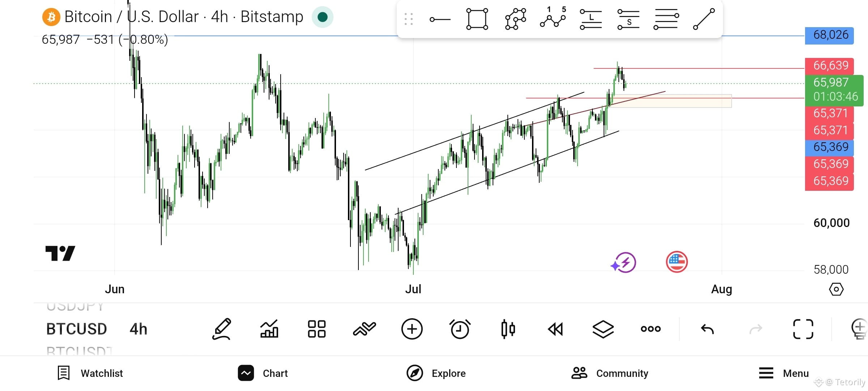Tap the circled plus add icon

[412, 329]
